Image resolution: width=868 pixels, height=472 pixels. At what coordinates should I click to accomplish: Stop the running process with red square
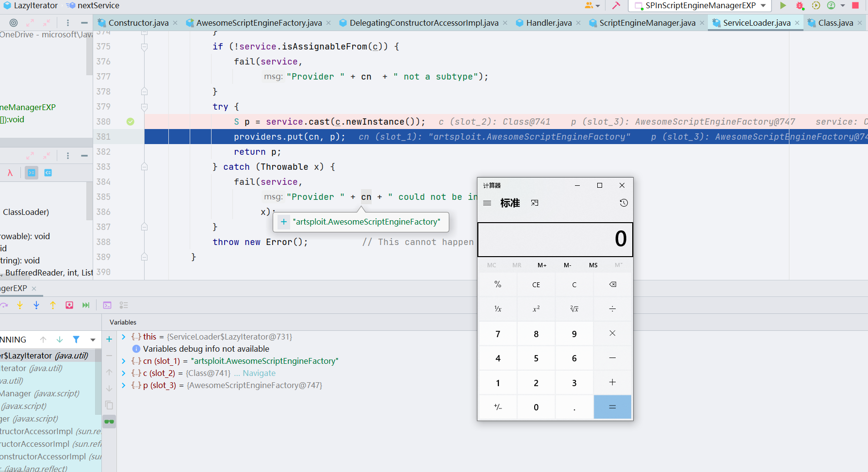click(855, 5)
